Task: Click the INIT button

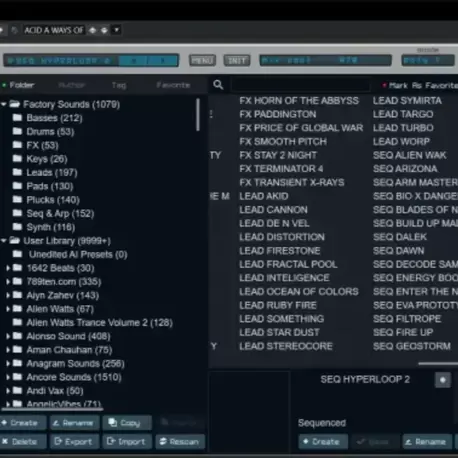Action: coord(237,61)
